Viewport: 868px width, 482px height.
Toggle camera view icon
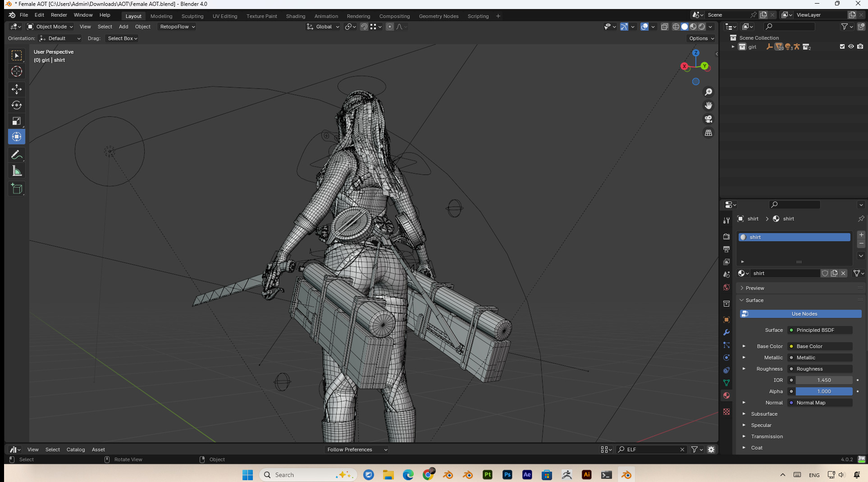tap(708, 119)
